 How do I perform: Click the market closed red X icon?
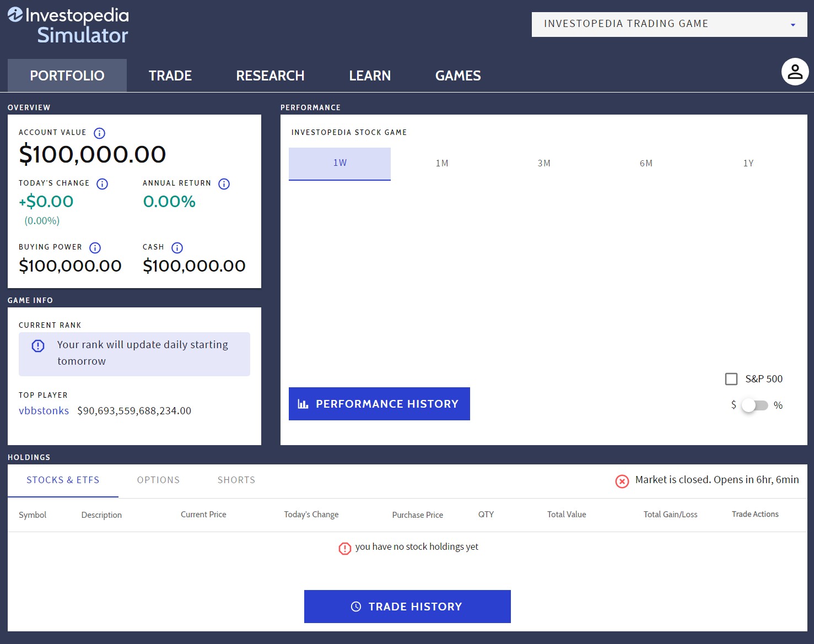coord(622,481)
